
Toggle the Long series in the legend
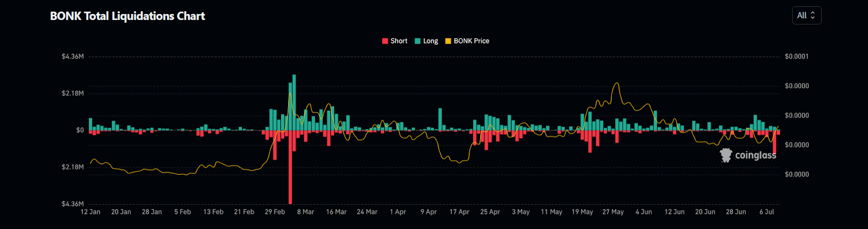pos(426,41)
